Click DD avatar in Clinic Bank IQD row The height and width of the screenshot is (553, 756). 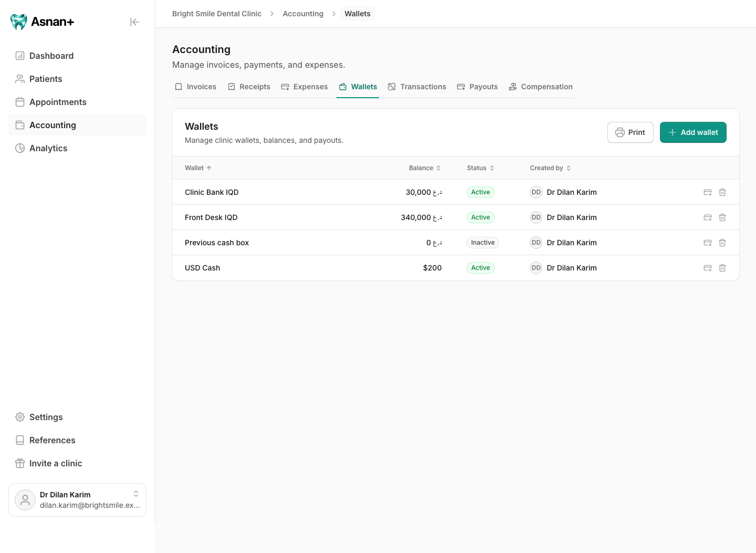point(536,192)
